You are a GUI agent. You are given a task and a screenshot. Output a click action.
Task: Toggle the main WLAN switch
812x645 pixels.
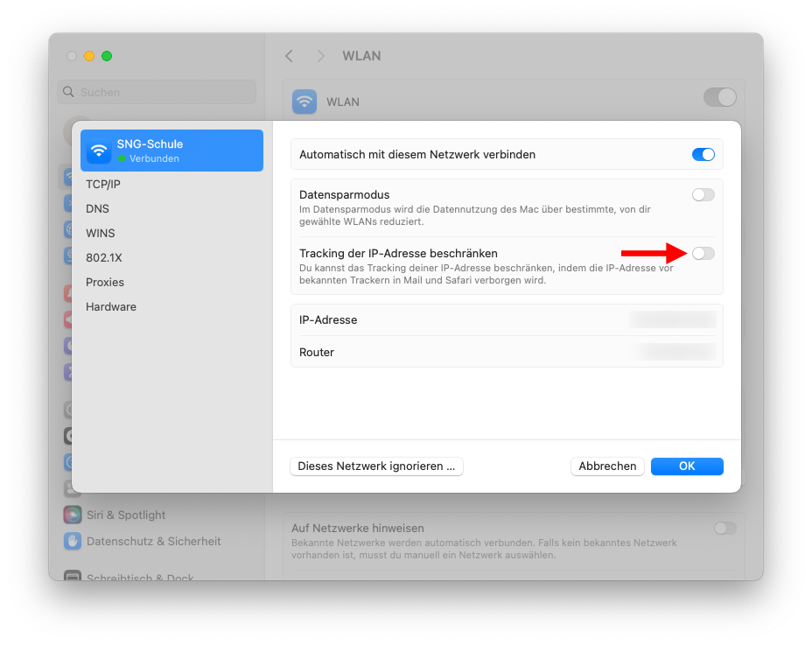[x=719, y=97]
